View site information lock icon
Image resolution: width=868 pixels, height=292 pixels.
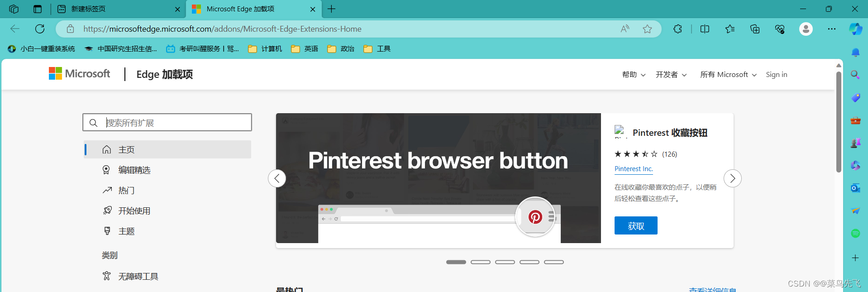pyautogui.click(x=70, y=29)
